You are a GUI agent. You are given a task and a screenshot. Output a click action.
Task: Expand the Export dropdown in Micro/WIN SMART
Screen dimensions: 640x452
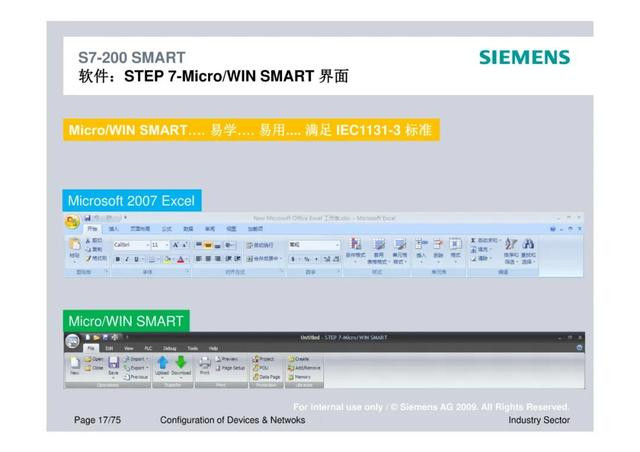click(147, 368)
